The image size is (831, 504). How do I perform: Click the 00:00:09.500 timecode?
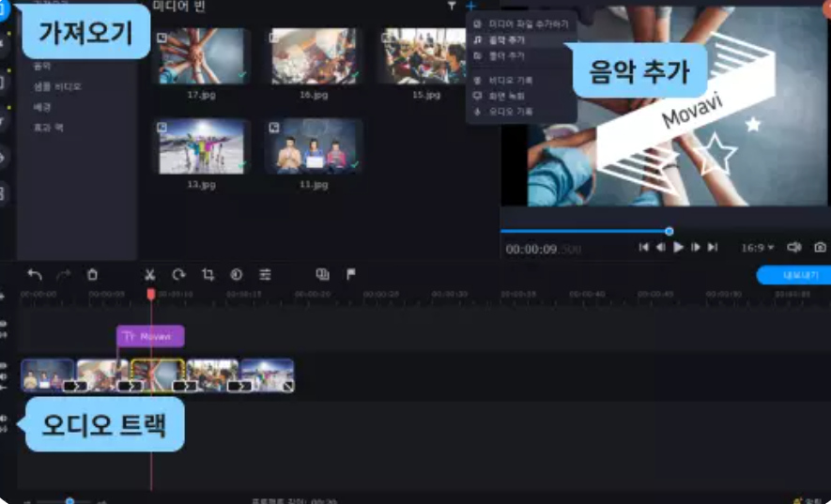[x=544, y=249]
